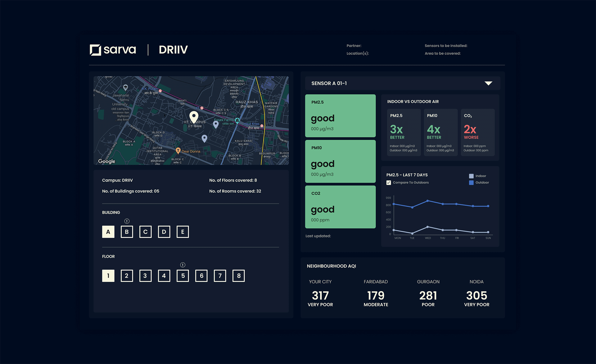The width and height of the screenshot is (596, 364).
Task: Click the map pin below IIT Campus
Action: tap(204, 139)
